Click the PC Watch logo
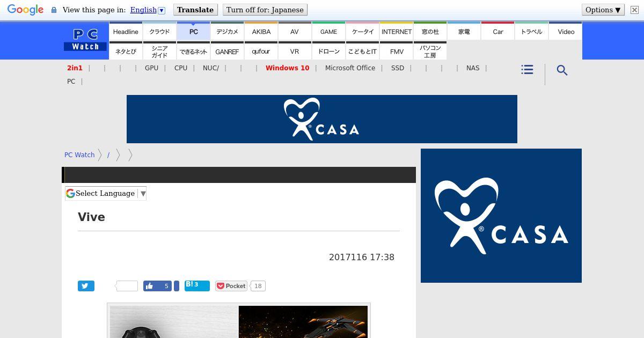This screenshot has height=338, width=644. 85,40
